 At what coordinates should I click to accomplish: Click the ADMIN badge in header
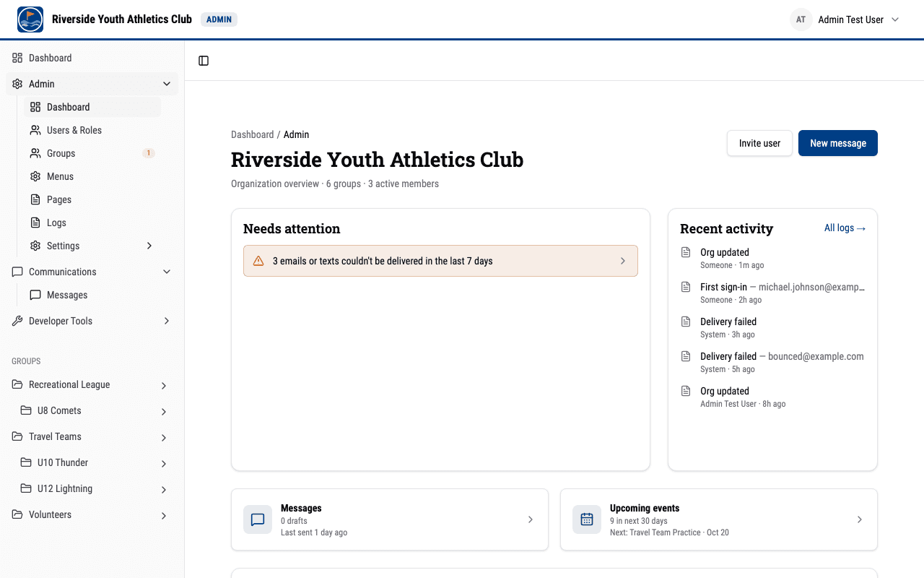219,20
